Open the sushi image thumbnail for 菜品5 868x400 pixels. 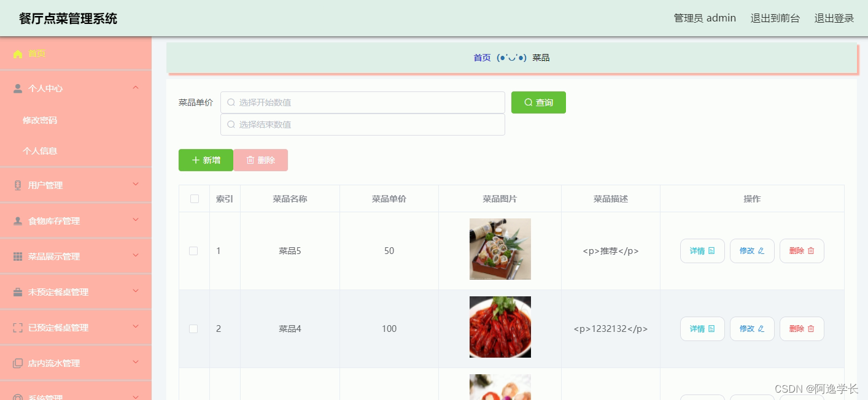point(500,249)
